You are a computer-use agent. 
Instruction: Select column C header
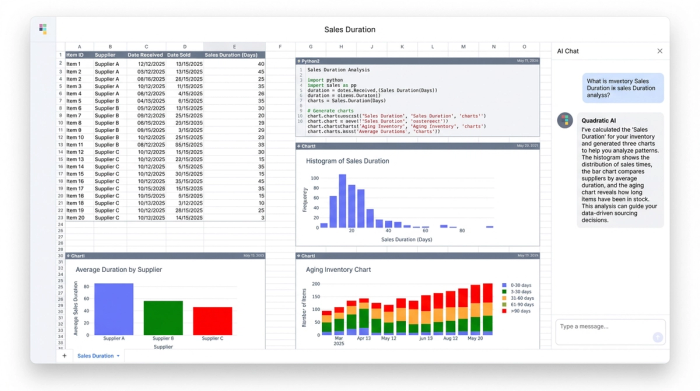(x=146, y=46)
